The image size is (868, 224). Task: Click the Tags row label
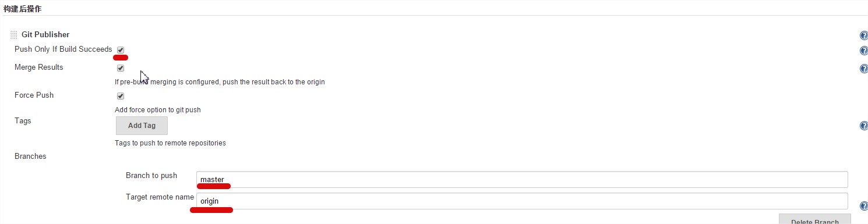point(23,121)
